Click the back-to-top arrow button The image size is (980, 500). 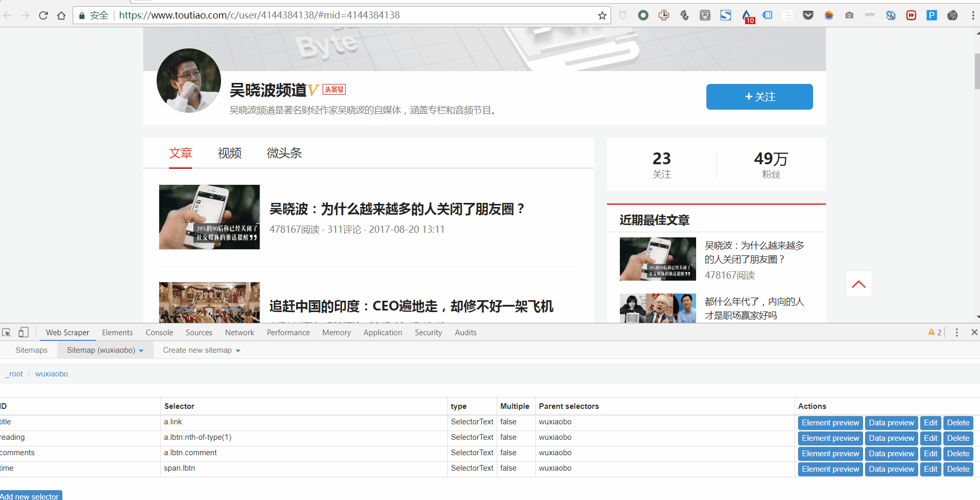coord(858,284)
